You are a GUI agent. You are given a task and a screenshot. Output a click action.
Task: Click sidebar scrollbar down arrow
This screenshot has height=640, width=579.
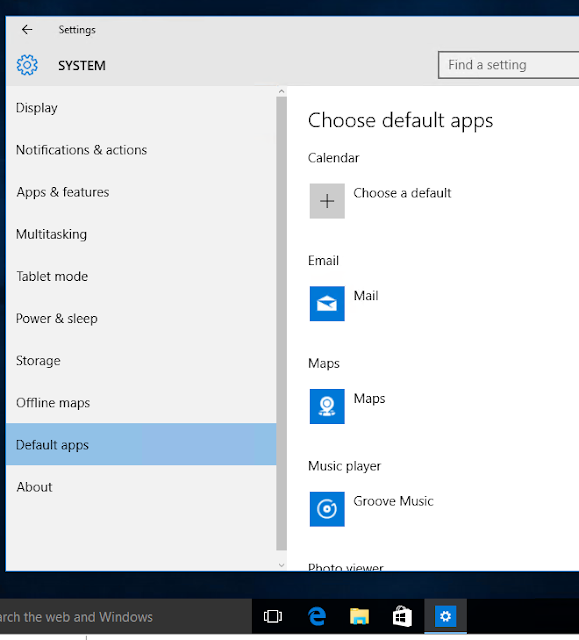point(281,565)
